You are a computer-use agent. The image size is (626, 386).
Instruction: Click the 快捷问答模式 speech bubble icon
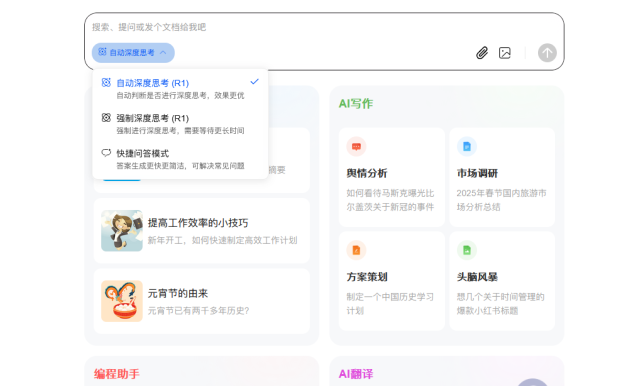(106, 153)
